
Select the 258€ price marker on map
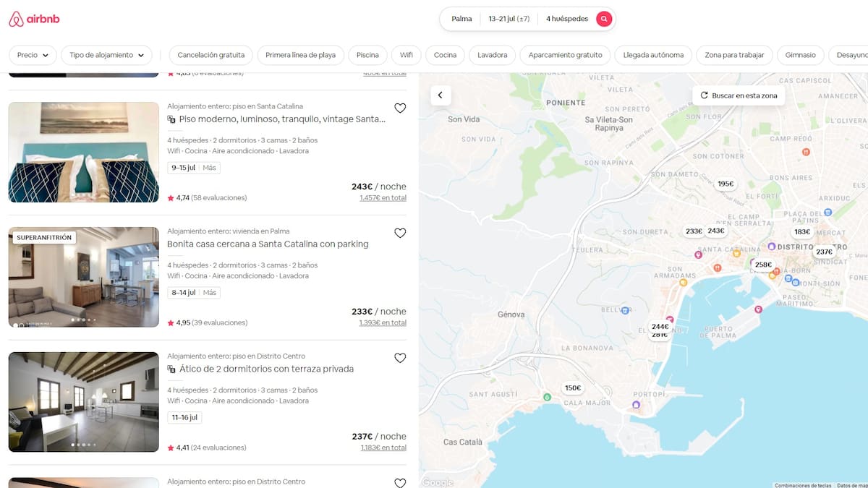point(763,265)
